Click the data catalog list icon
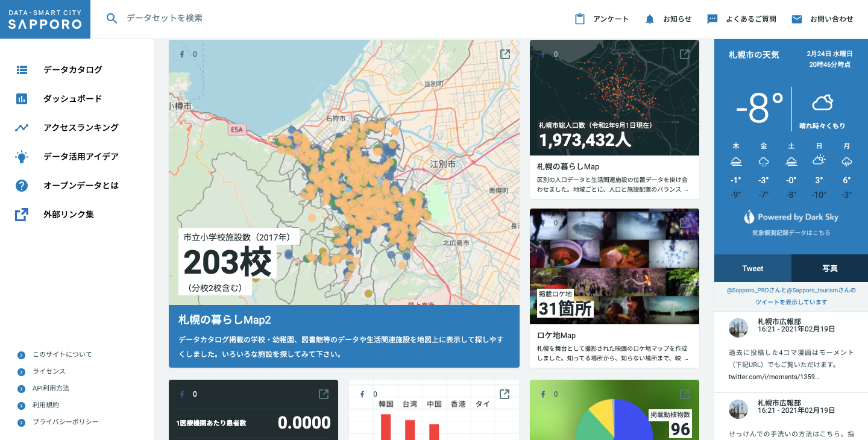 click(x=22, y=70)
